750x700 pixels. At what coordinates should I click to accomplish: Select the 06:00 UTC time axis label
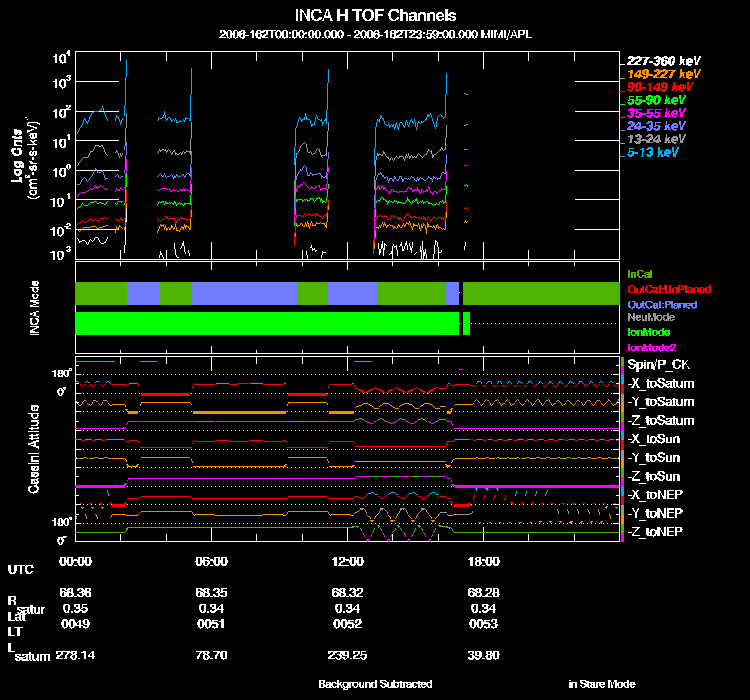click(x=211, y=561)
